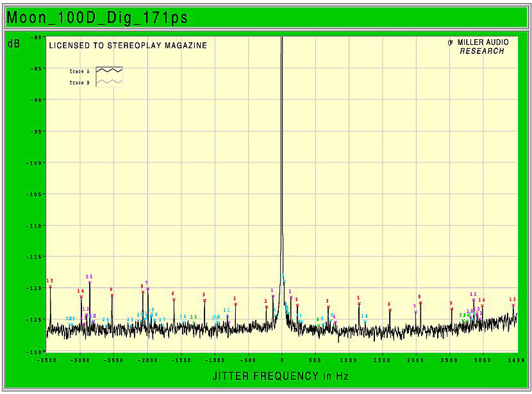Click the -2000 frequency axis label
The height and width of the screenshot is (394, 532).
tap(147, 360)
